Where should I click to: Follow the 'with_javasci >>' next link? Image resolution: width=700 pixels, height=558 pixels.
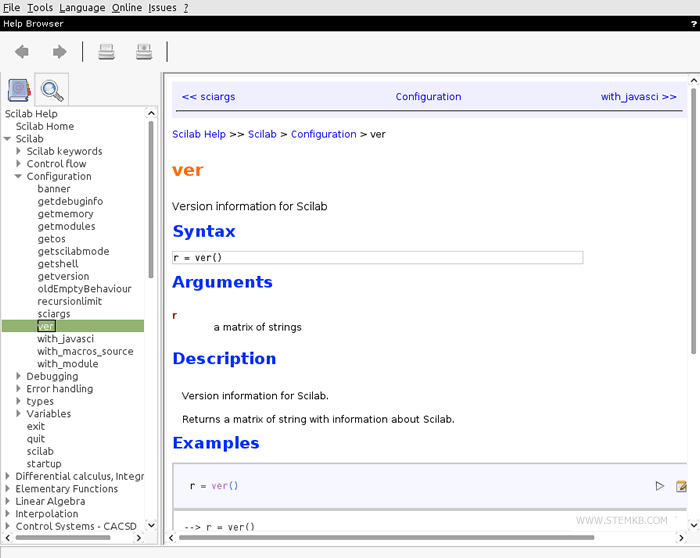pos(638,97)
